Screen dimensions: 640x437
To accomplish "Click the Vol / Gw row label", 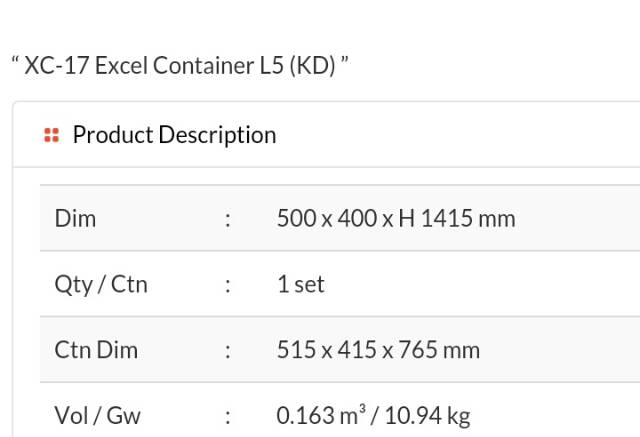I will (x=98, y=416).
